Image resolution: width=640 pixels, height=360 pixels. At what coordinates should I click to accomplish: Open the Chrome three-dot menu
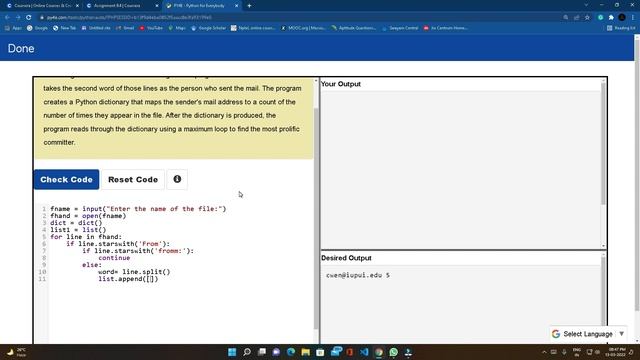point(633,18)
